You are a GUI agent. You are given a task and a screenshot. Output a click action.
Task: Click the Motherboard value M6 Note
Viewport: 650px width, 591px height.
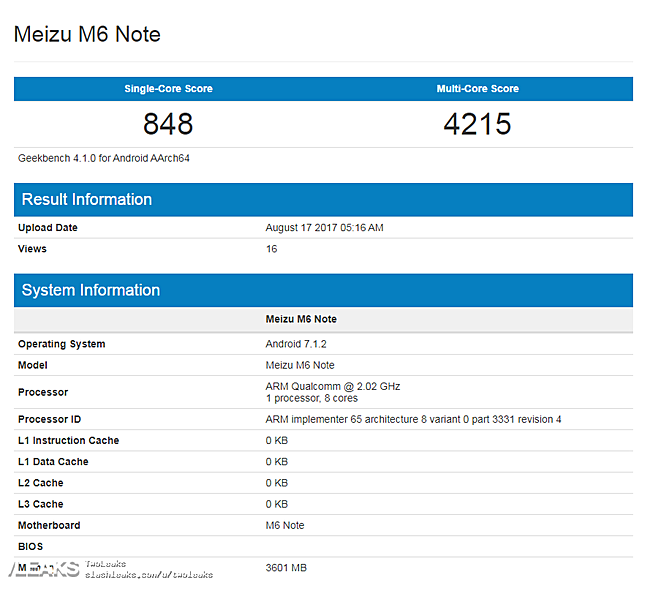click(285, 525)
